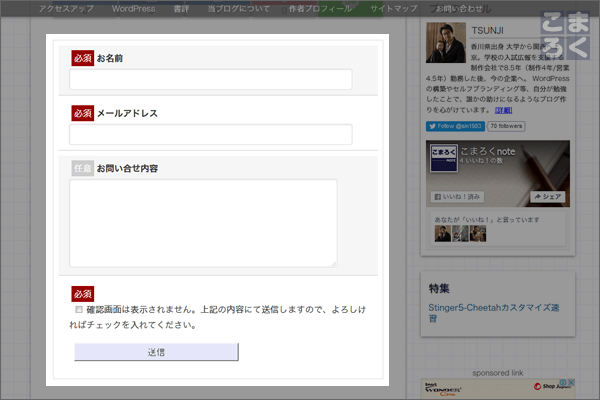Viewport: 600px width, 400px height.
Task: Open WordPress menu item
Action: [x=134, y=8]
